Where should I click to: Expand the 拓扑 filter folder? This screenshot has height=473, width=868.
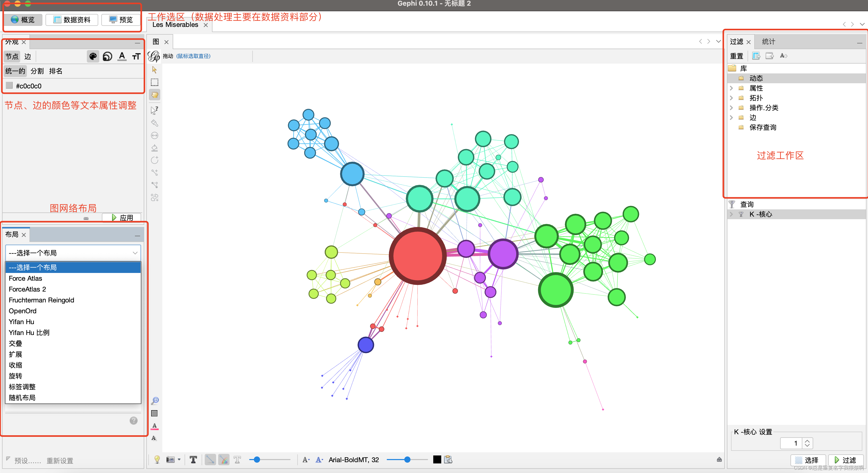click(731, 98)
